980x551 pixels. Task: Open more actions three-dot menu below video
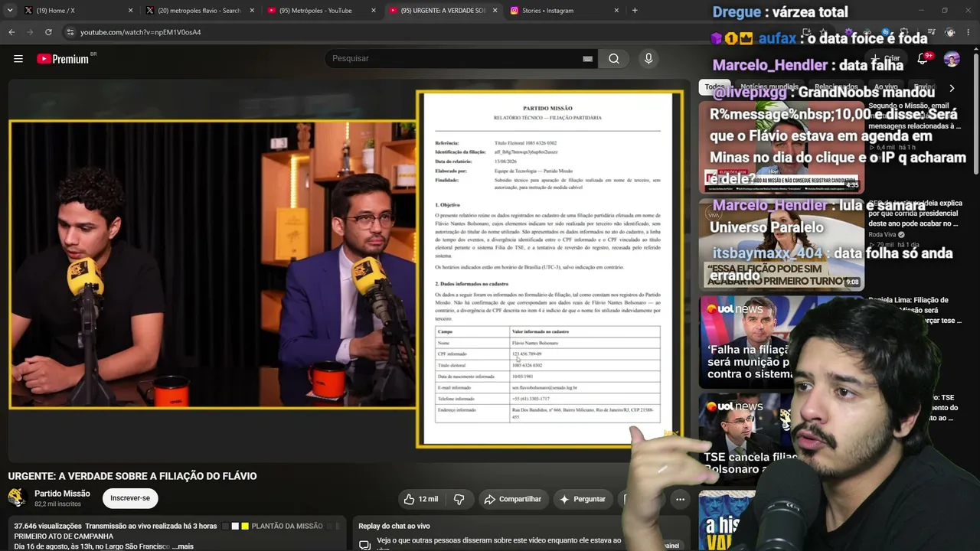point(680,499)
